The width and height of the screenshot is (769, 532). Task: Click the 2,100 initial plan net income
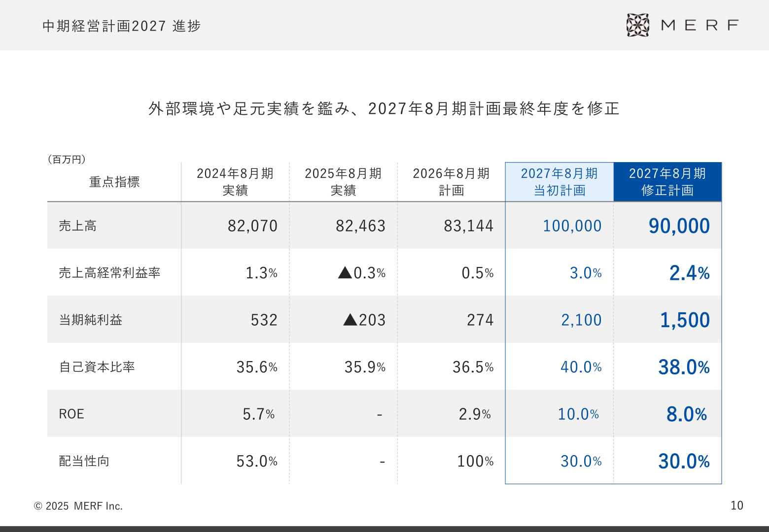coord(581,320)
